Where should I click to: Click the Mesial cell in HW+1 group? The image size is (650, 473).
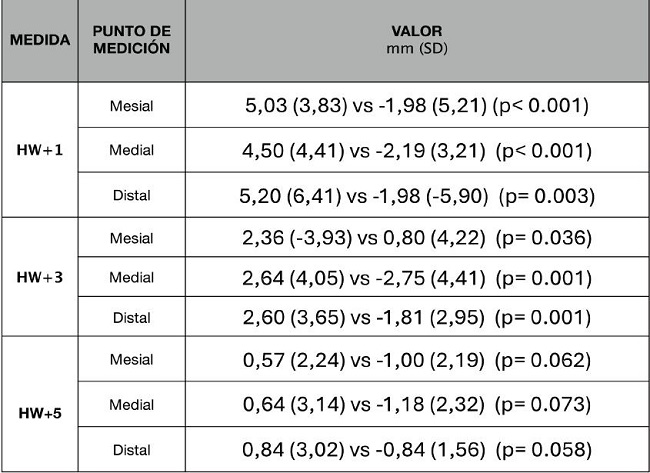132,105
